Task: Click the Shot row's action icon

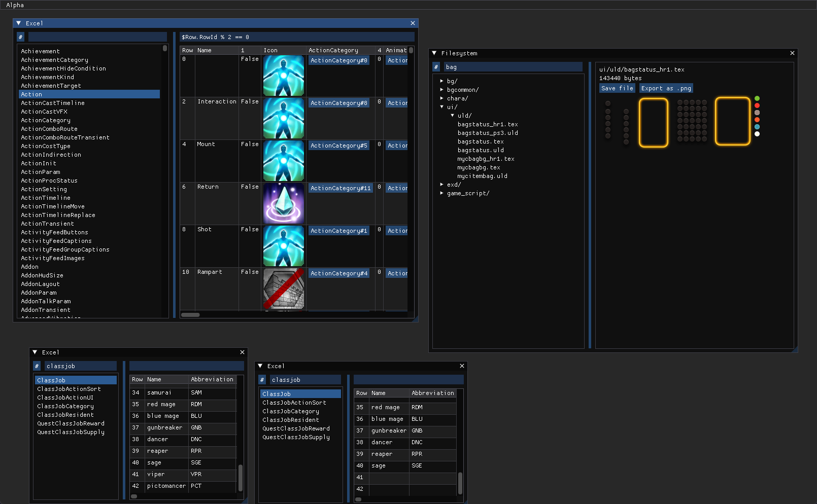Action: [283, 246]
